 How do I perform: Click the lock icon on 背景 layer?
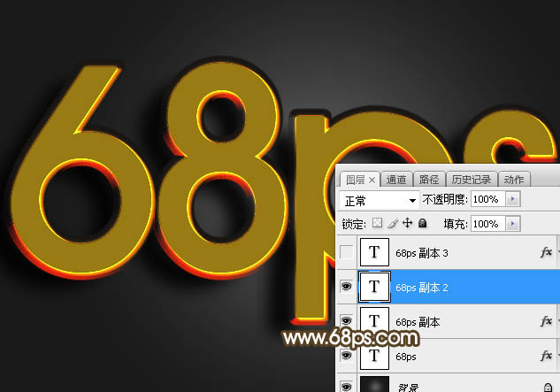548,387
